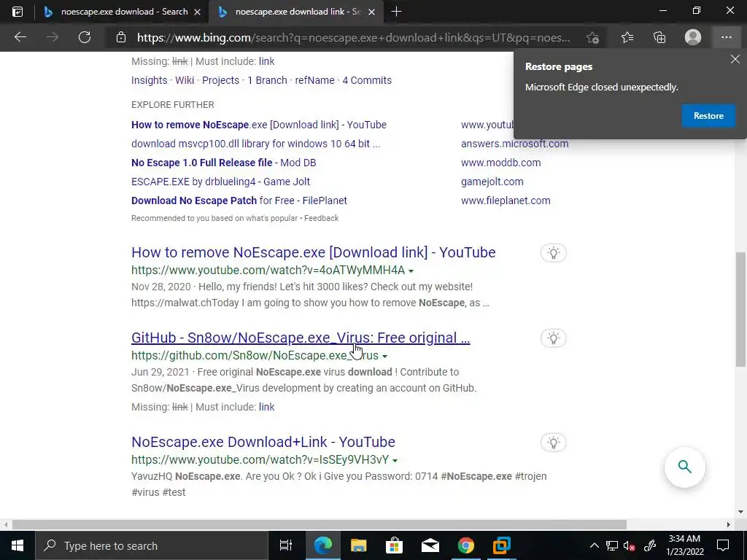Open 'Download No Escape Patch for Free' link
This screenshot has height=560, width=747.
pyautogui.click(x=239, y=201)
